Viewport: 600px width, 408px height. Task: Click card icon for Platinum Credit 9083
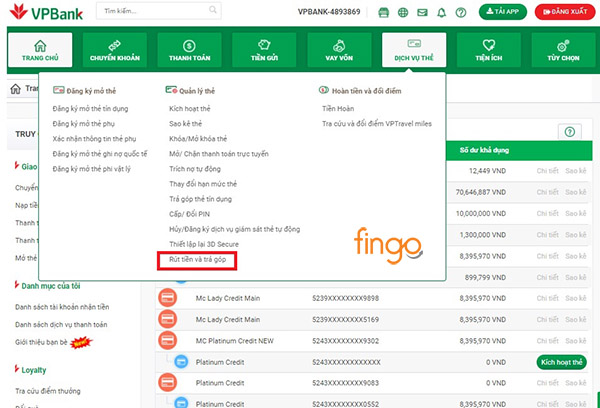168,382
